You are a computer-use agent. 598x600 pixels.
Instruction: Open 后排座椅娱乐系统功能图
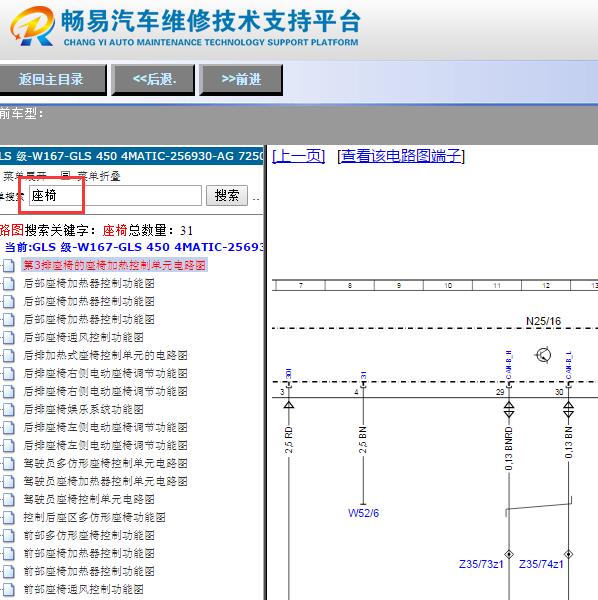tap(83, 409)
